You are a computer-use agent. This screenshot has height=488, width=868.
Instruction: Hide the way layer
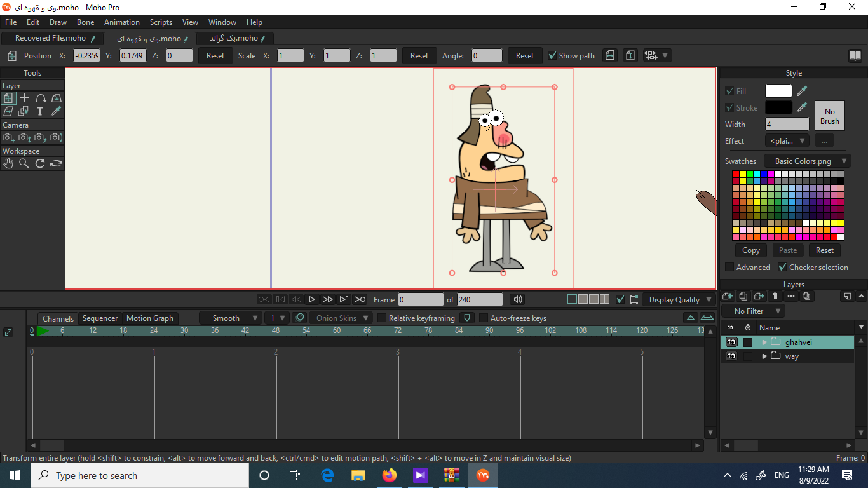[x=731, y=356]
